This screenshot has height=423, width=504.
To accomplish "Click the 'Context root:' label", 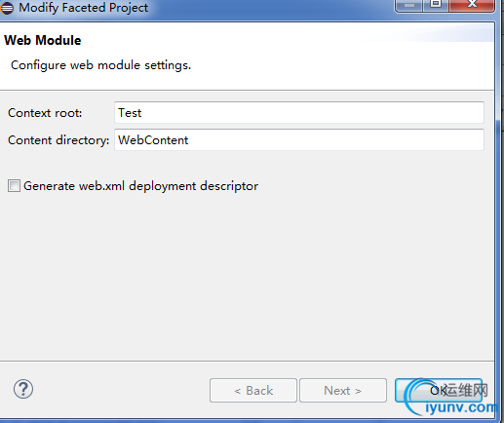I will [x=45, y=113].
